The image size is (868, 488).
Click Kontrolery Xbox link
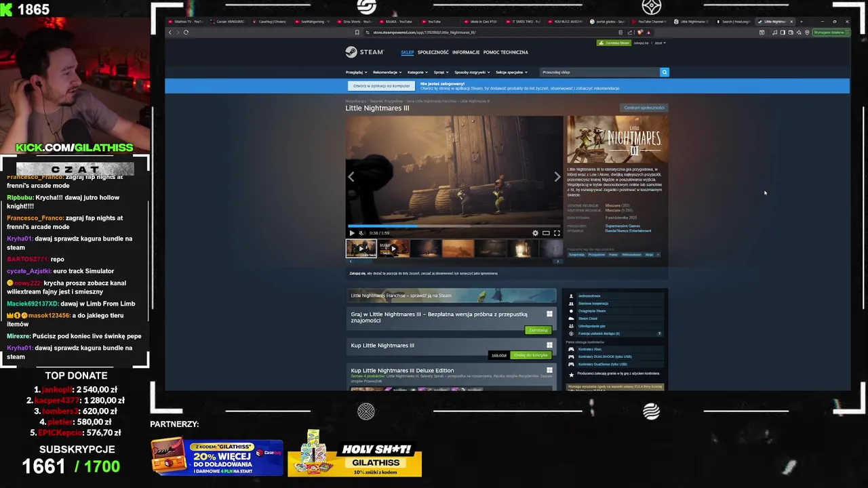coord(589,349)
